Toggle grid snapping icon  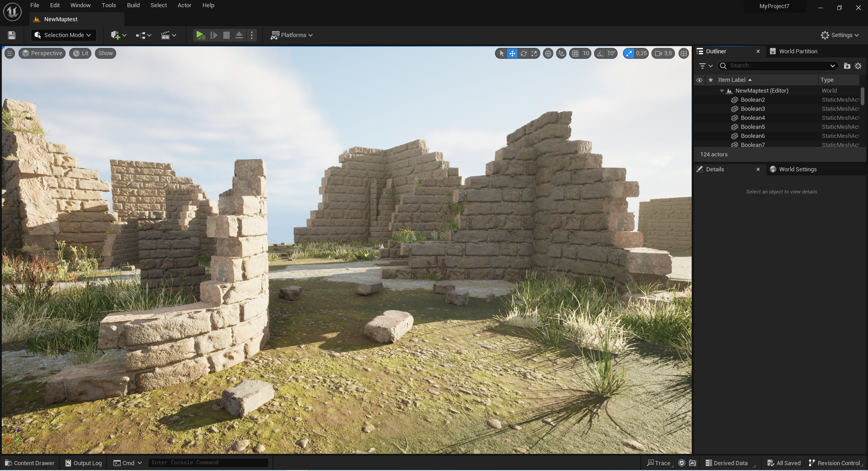[x=575, y=53]
